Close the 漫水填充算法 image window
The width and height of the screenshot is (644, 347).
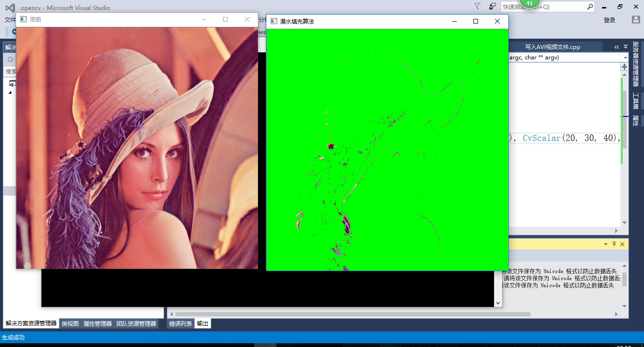tap(497, 21)
